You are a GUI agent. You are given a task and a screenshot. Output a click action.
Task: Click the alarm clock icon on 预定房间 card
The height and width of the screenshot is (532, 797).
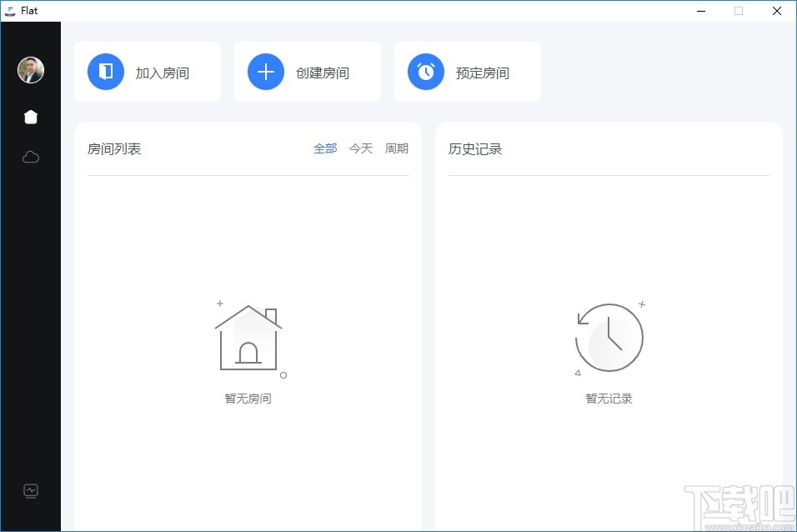pyautogui.click(x=425, y=72)
